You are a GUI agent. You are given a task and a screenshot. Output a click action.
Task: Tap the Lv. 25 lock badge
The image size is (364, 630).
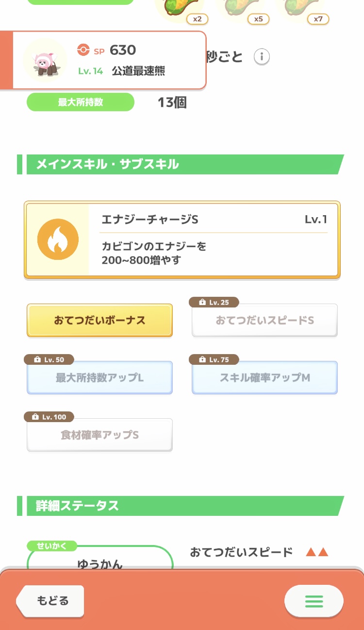coord(214,302)
